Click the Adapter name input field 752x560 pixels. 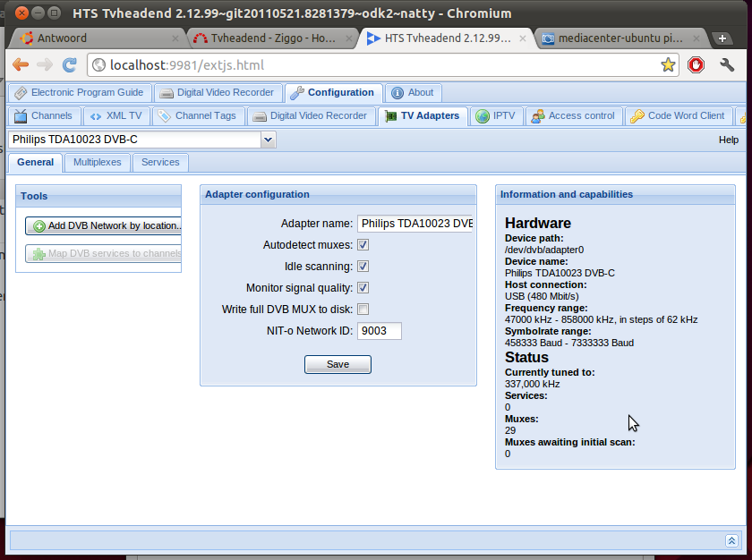pos(414,224)
